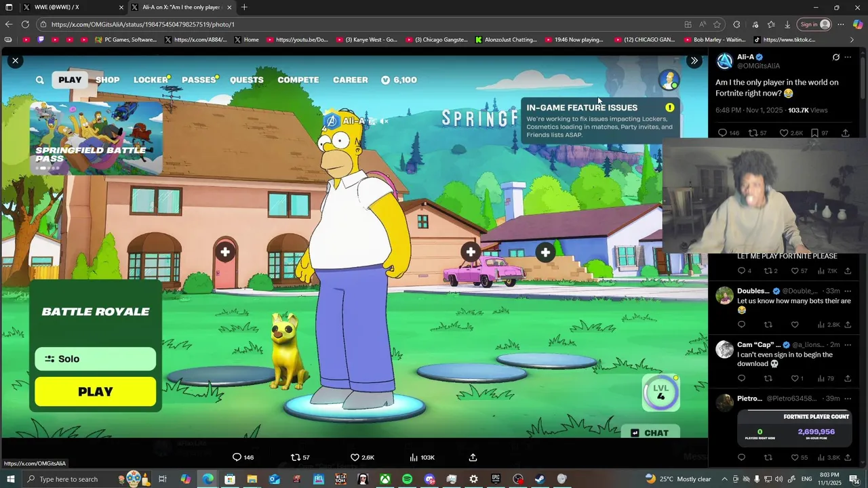Screen dimensions: 868x488
Task: Like Cam's 'can't even sign in' reply
Action: click(797, 378)
